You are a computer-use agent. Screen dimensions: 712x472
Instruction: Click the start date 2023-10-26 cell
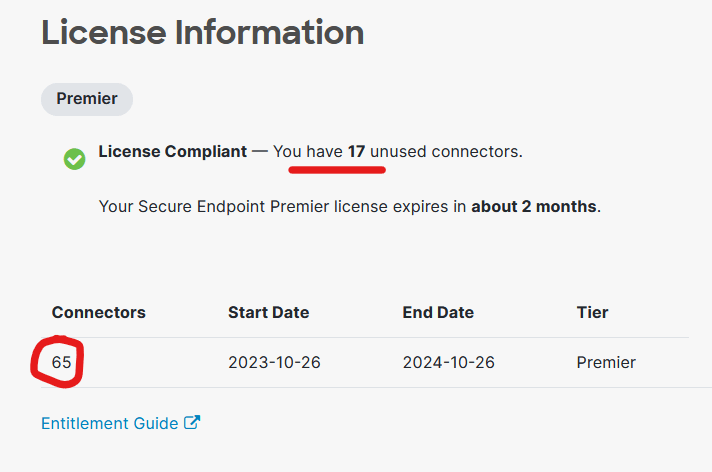[274, 362]
